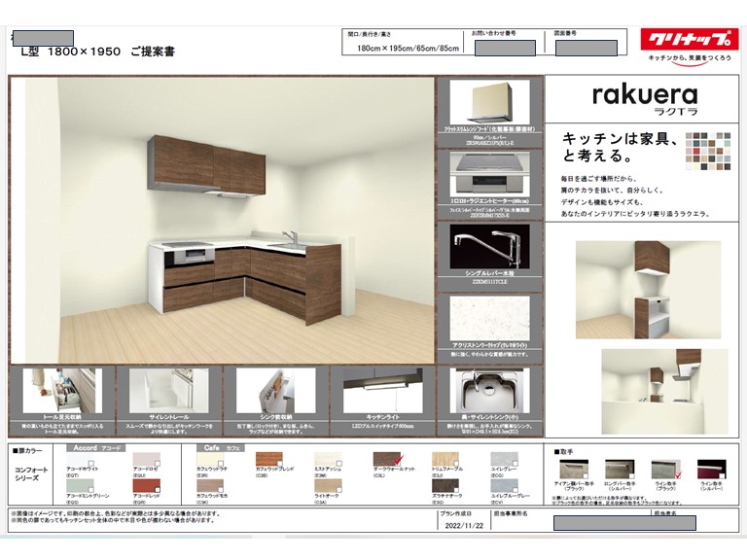Click the 図面番号 field
The image size is (747, 560).
(587, 48)
